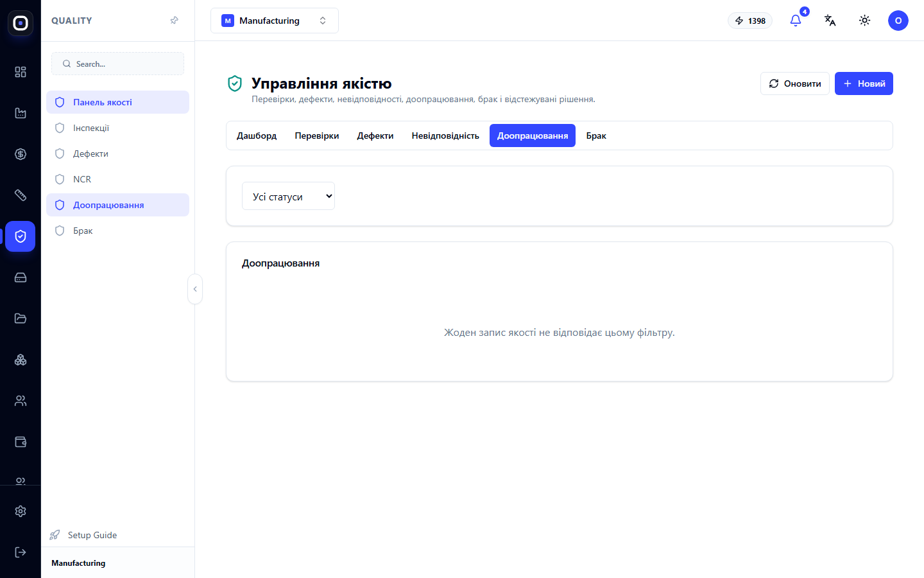Open the notifications bell
This screenshot has width=924, height=578.
pyautogui.click(x=796, y=21)
